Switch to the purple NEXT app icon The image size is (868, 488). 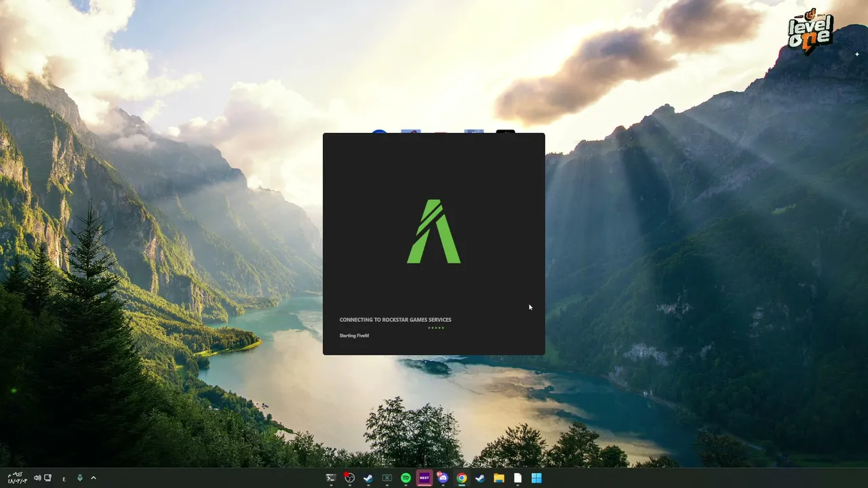pyautogui.click(x=425, y=478)
